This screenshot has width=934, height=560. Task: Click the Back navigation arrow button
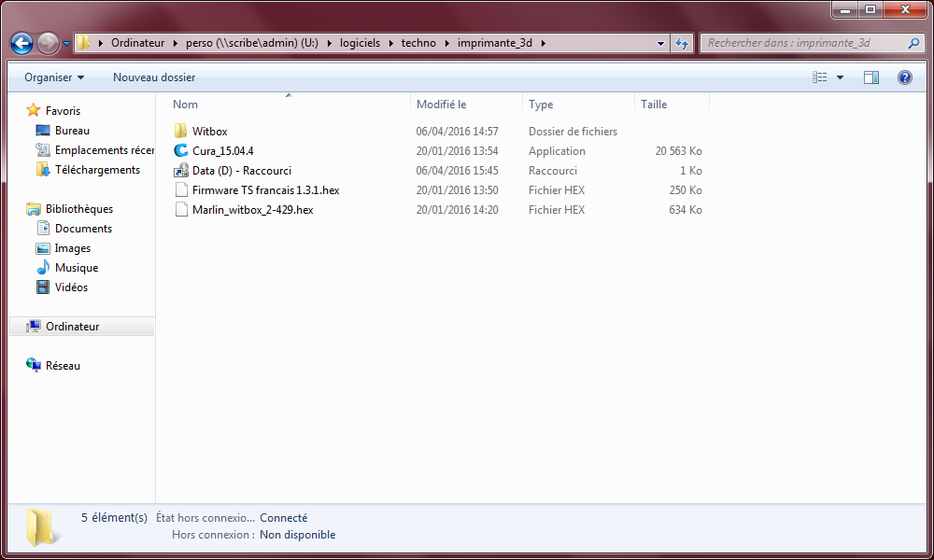[22, 43]
